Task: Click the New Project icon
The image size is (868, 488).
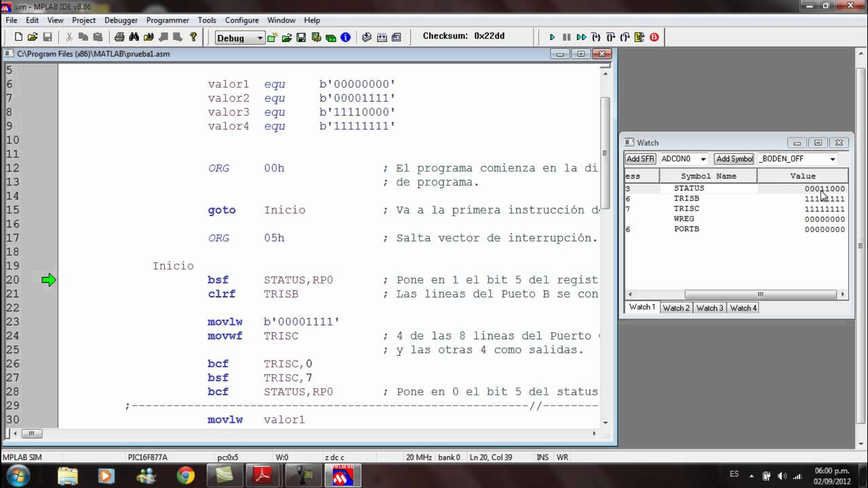Action: (272, 38)
